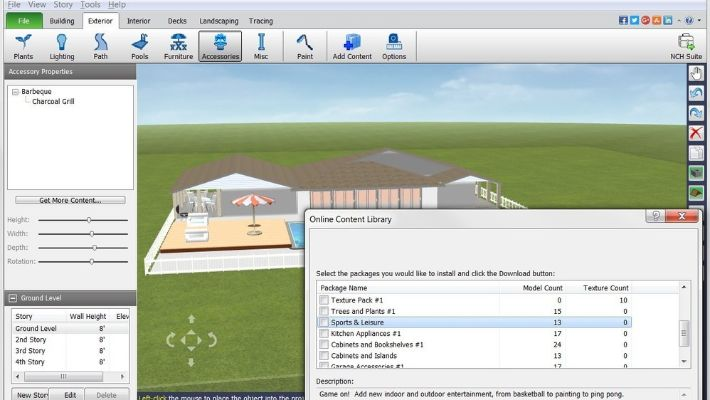This screenshot has width=710, height=400.
Task: Open the NCH Suite icon
Action: (x=686, y=46)
